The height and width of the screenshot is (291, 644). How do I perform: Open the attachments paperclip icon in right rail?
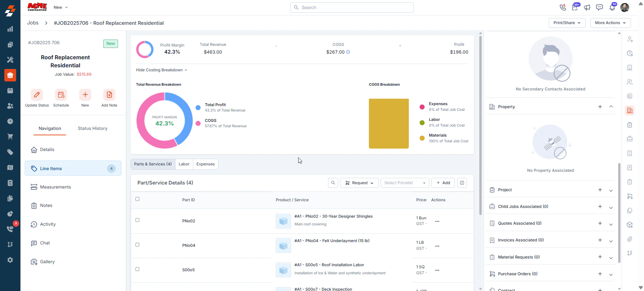(630, 239)
